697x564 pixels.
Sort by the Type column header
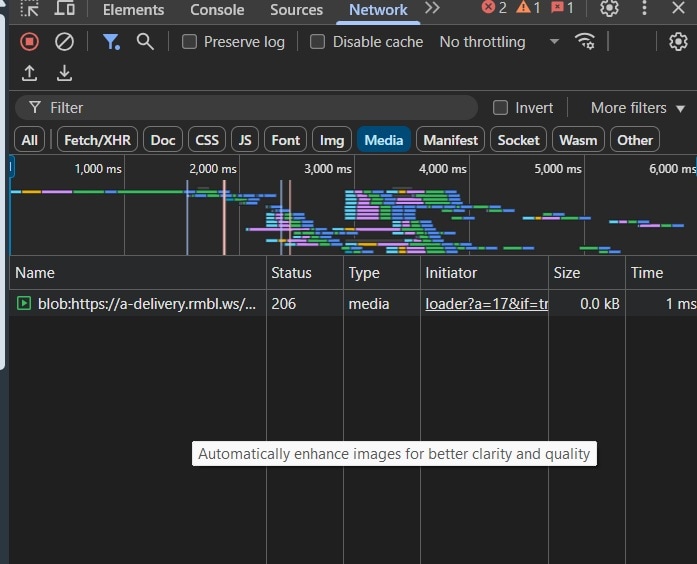pos(382,272)
